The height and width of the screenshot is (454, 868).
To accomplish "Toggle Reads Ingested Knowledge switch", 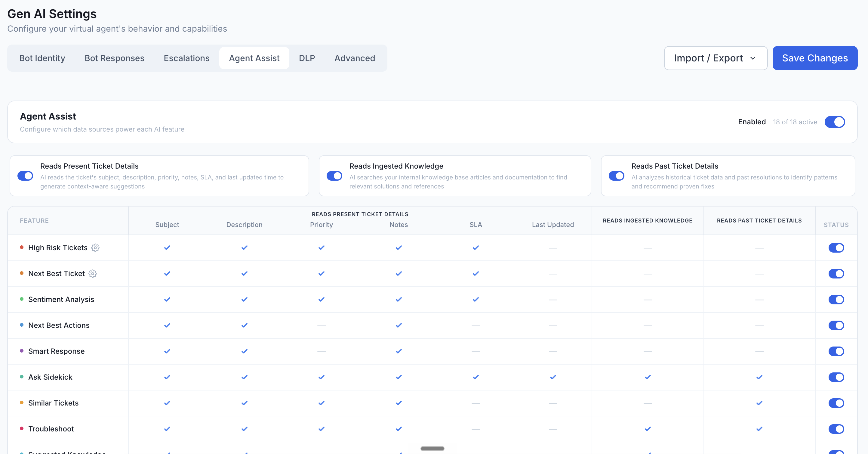I will (334, 176).
